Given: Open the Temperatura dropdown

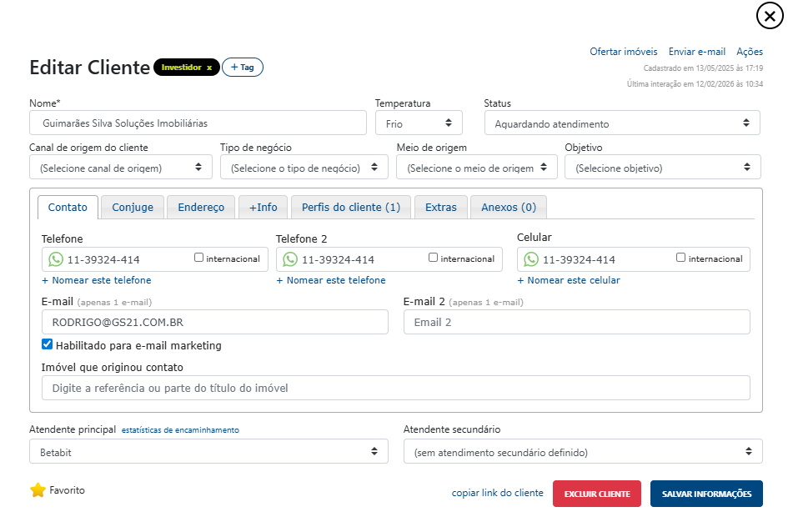Looking at the screenshot, I should [x=419, y=123].
